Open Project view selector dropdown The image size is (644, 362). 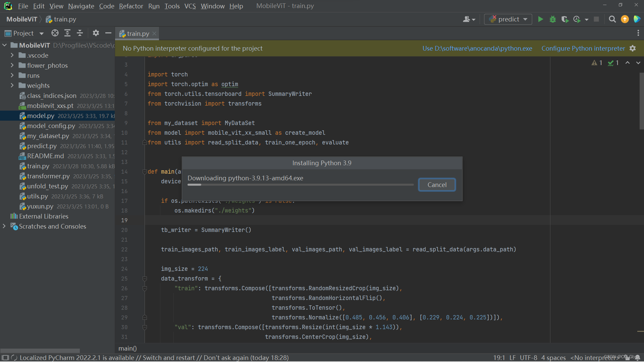(x=42, y=33)
